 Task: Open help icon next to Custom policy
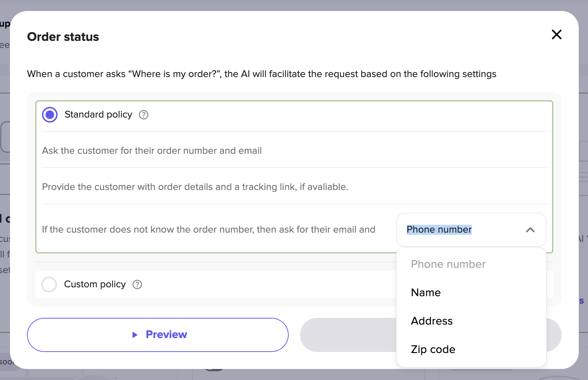(x=137, y=284)
